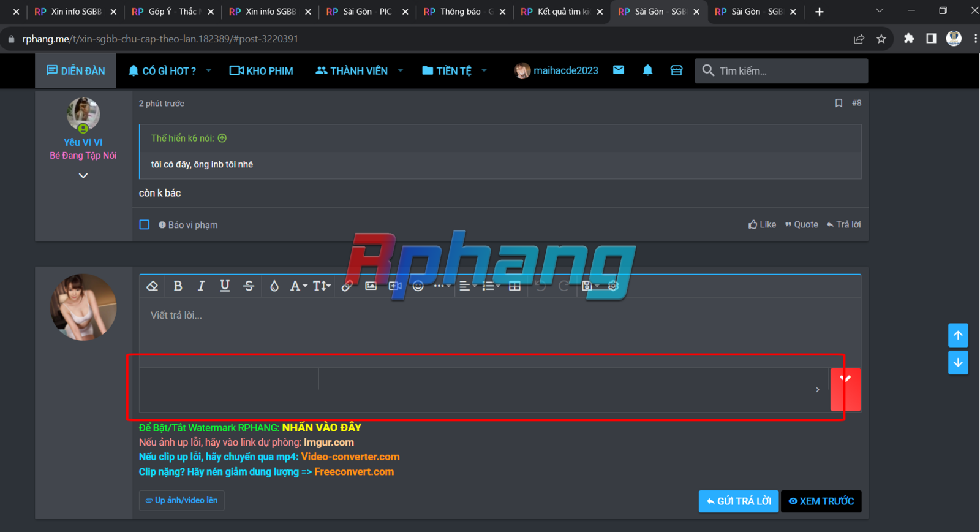The width and height of the screenshot is (980, 532).
Task: Open the browser side panel icon
Action: coord(931,39)
